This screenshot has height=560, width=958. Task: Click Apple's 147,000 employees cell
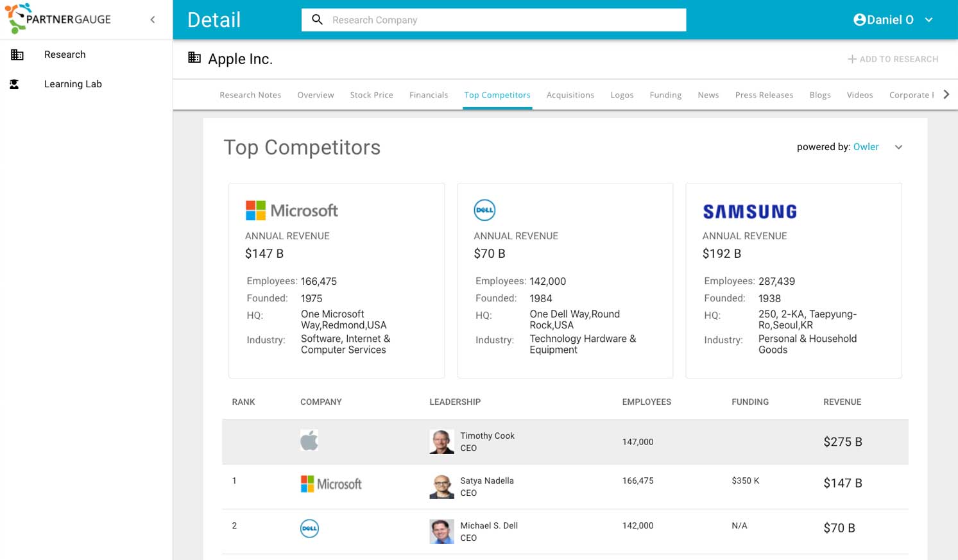point(638,442)
